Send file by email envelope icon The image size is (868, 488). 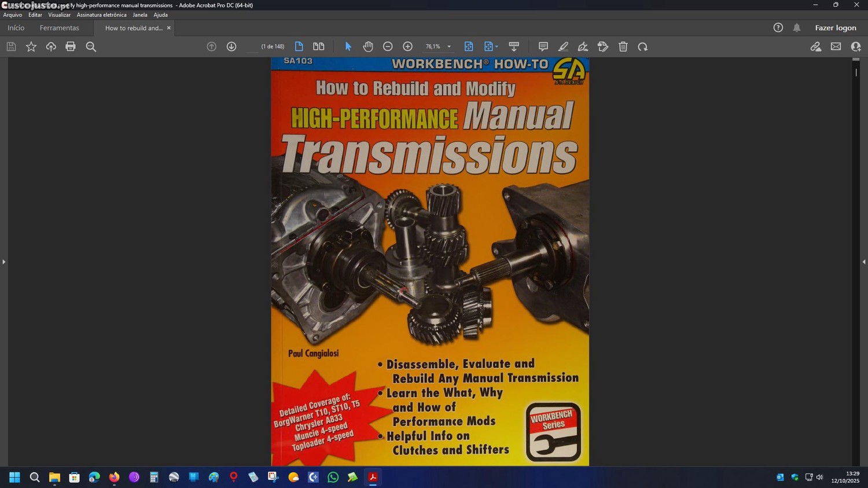[x=836, y=47]
